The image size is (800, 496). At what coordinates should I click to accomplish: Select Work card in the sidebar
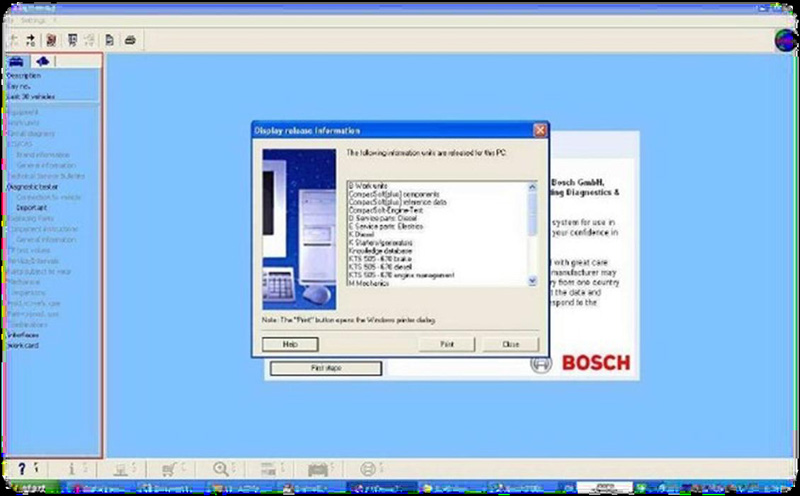[23, 346]
